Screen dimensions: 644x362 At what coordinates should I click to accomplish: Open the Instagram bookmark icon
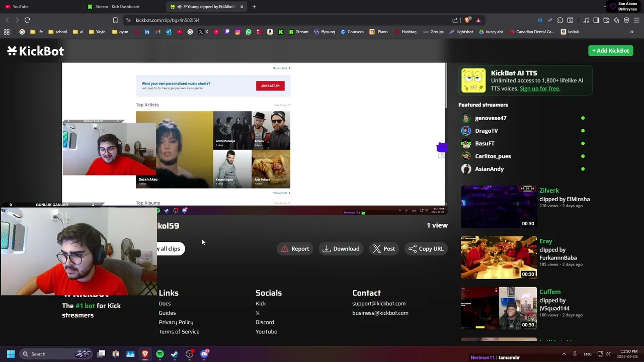(x=237, y=32)
